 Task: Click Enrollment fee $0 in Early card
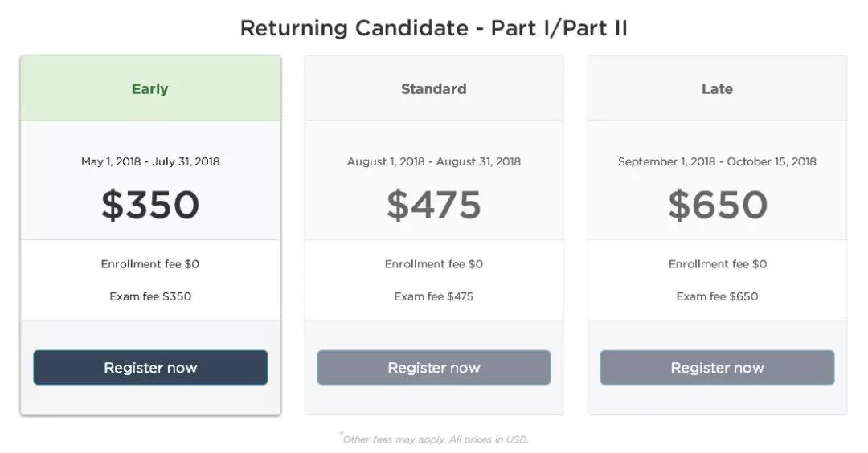pyautogui.click(x=150, y=264)
